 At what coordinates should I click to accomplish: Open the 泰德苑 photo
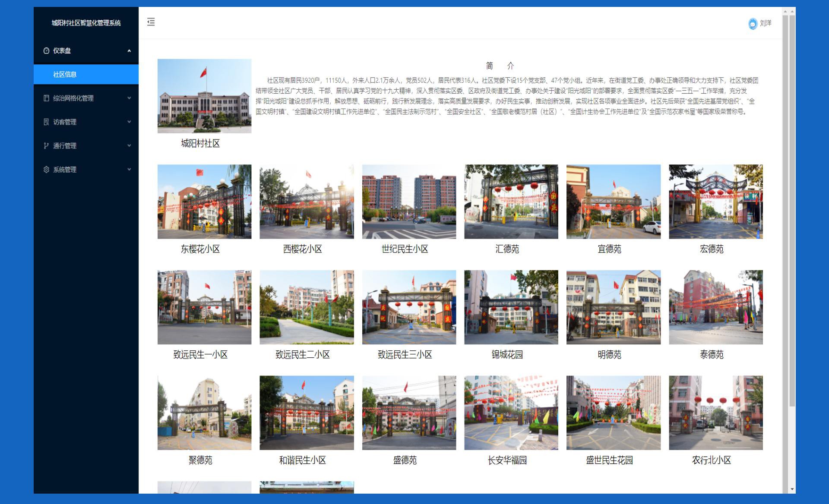pyautogui.click(x=716, y=307)
